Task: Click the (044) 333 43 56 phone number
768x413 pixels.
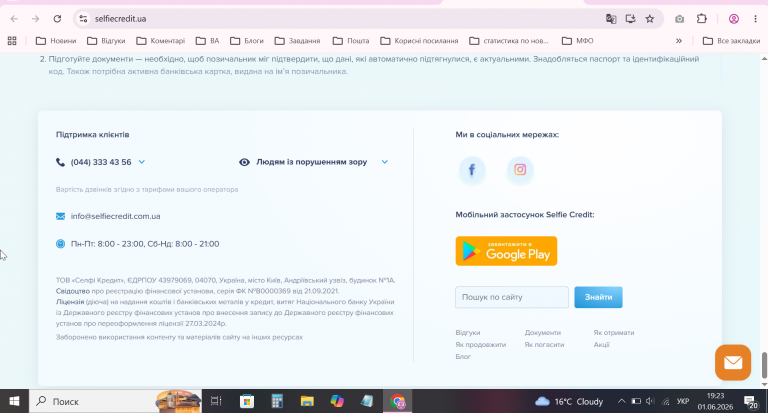Action: click(x=101, y=162)
